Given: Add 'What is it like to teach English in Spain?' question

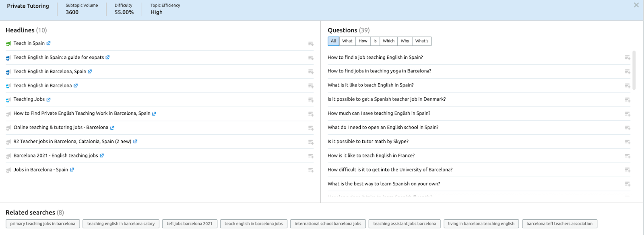Looking at the screenshot, I should 627,86.
